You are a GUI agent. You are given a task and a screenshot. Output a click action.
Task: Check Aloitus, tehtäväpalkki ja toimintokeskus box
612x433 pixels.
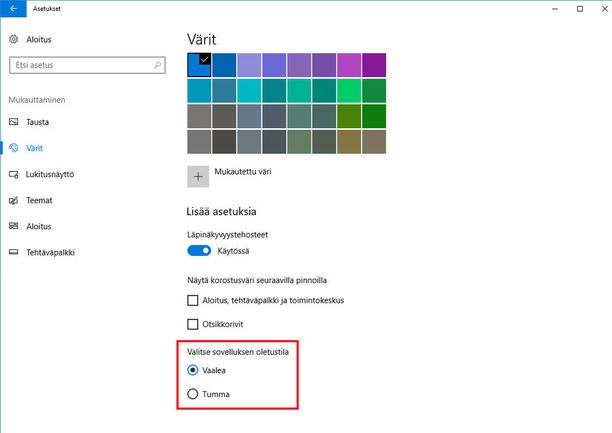click(x=193, y=300)
